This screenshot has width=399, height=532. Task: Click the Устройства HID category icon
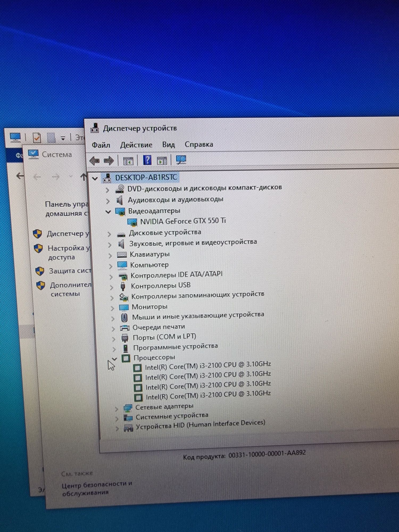pyautogui.click(x=128, y=428)
